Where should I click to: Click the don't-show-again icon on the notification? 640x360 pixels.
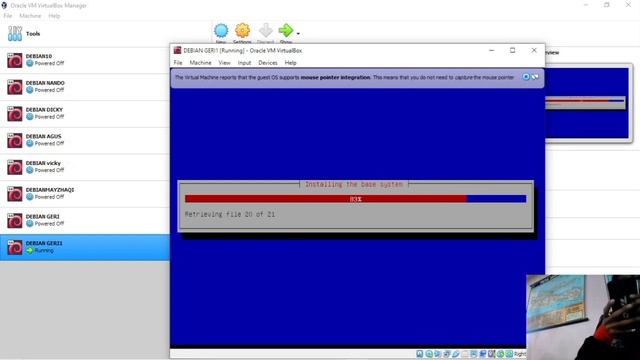click(535, 77)
